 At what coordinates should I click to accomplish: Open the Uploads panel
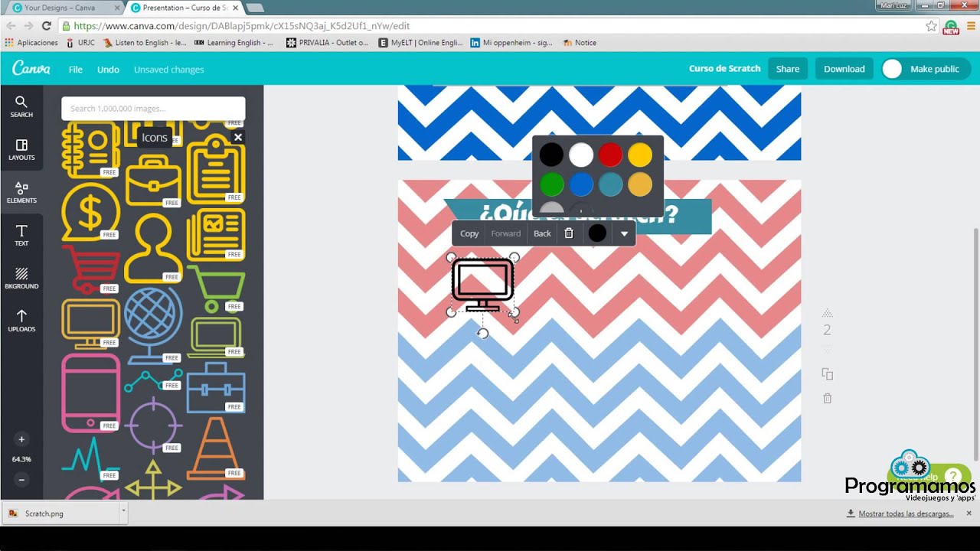click(x=21, y=321)
